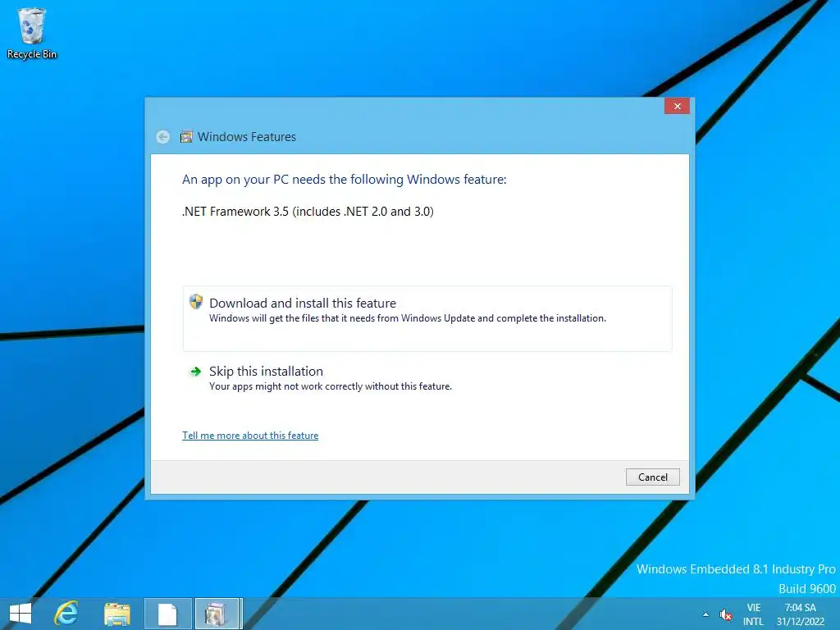Image resolution: width=840 pixels, height=630 pixels.
Task: Click the green arrow beside Skip option
Action: [196, 372]
